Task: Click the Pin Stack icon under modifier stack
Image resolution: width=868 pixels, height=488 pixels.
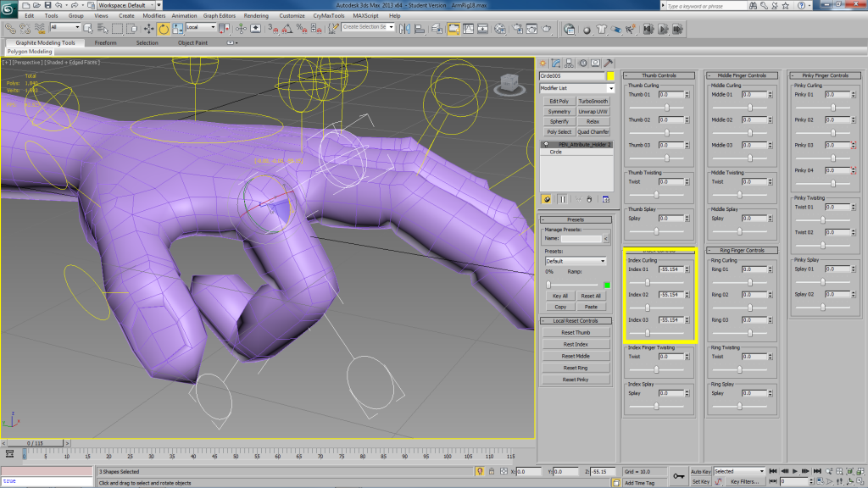Action: point(547,199)
